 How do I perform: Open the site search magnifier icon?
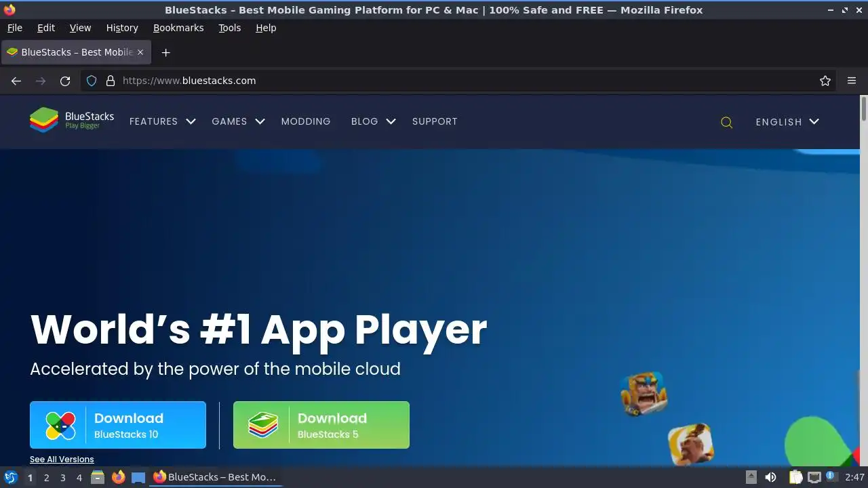726,122
